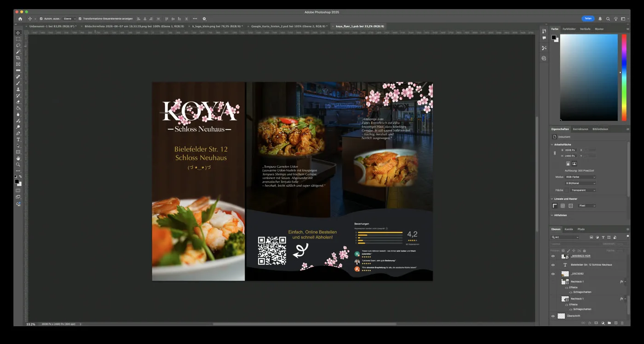Image resolution: width=644 pixels, height=344 pixels.
Task: Toggle Transformations-Steuerelemente anzeigen checkbox
Action: coord(80,19)
